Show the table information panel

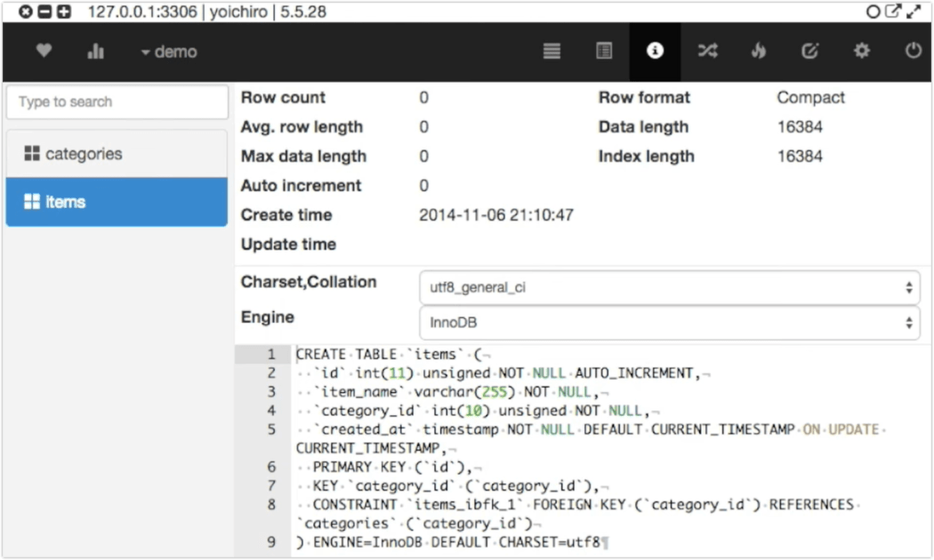[656, 51]
